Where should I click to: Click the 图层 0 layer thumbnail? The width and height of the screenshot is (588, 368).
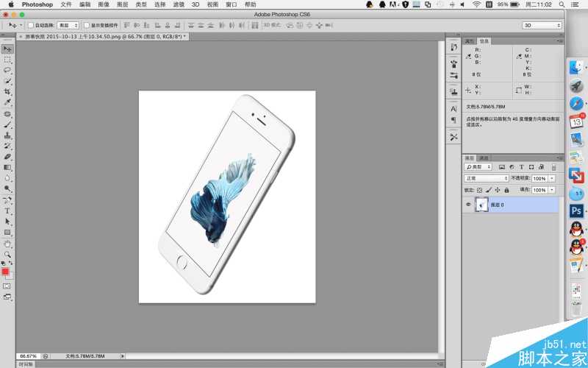click(x=481, y=205)
